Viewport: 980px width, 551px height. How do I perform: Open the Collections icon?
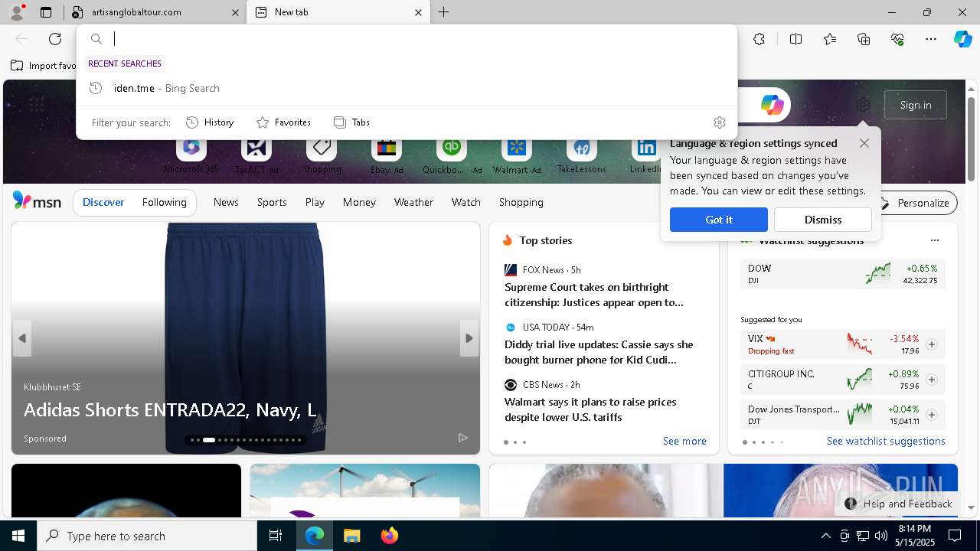864,39
